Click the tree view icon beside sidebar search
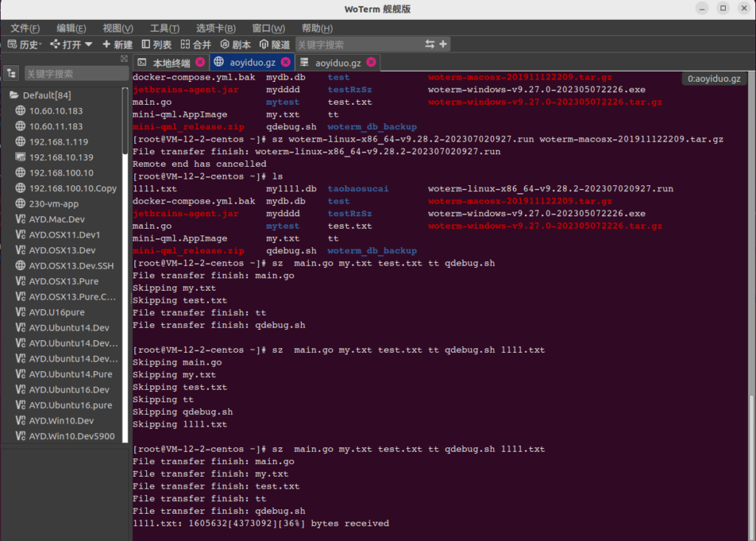 (11, 73)
